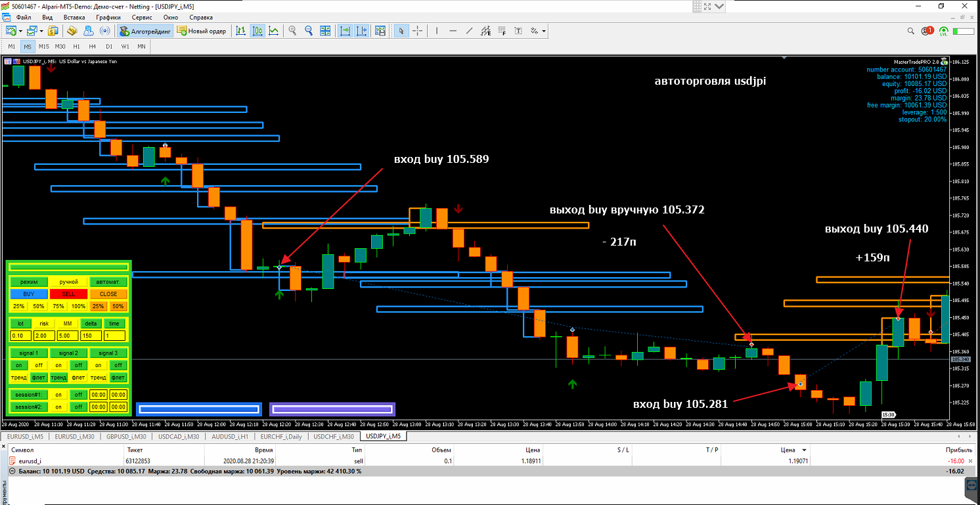Toggle chart auto-scroll to latest bar
Image resolution: width=980 pixels, height=505 pixels.
click(345, 31)
